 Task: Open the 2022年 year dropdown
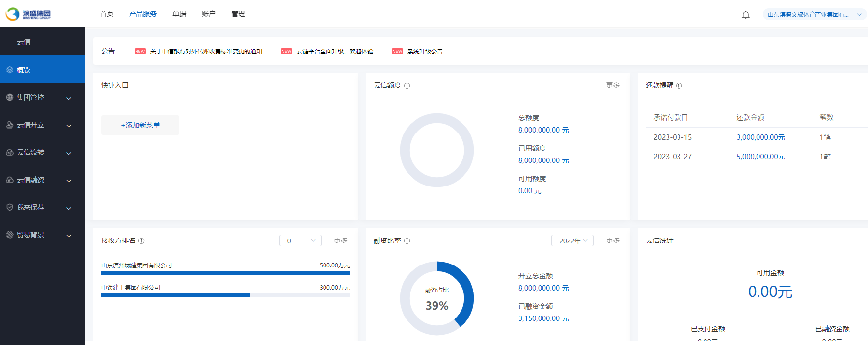coord(572,241)
